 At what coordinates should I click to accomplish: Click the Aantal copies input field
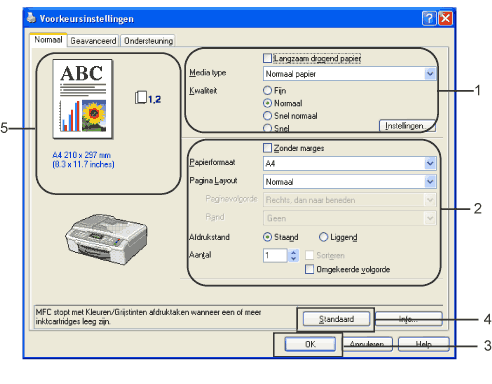coord(275,256)
